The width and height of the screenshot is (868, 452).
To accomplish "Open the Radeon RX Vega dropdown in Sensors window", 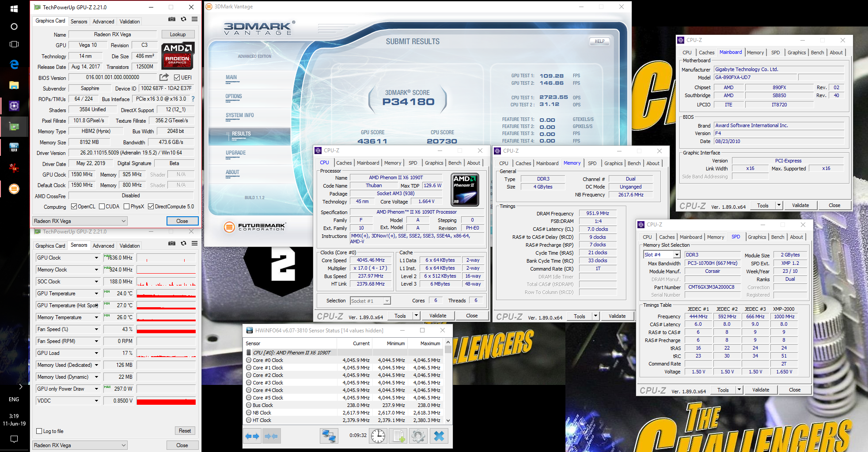I will [x=80, y=445].
